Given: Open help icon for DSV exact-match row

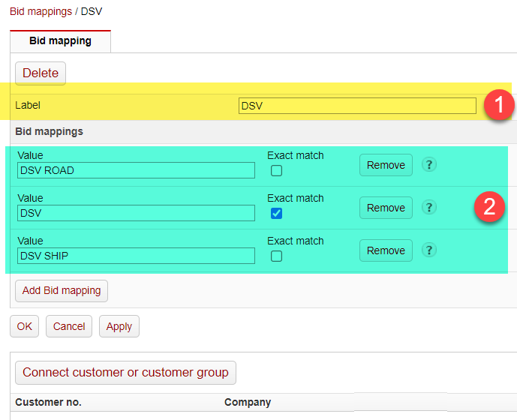Looking at the screenshot, I should [429, 207].
